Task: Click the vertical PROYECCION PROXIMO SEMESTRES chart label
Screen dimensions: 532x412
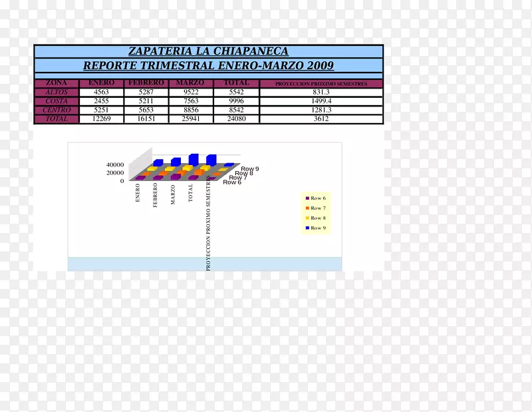Action: click(x=208, y=223)
